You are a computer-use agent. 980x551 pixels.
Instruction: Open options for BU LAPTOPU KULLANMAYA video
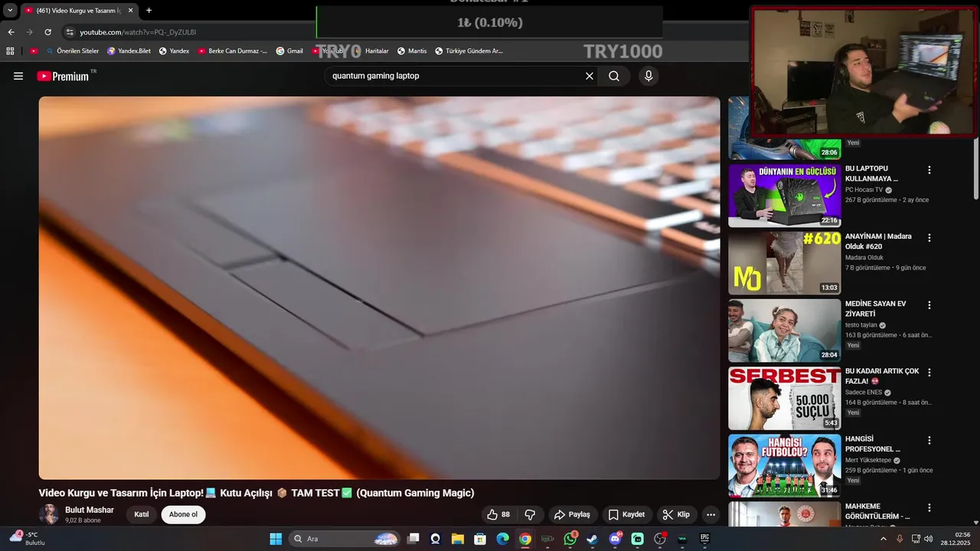point(929,170)
